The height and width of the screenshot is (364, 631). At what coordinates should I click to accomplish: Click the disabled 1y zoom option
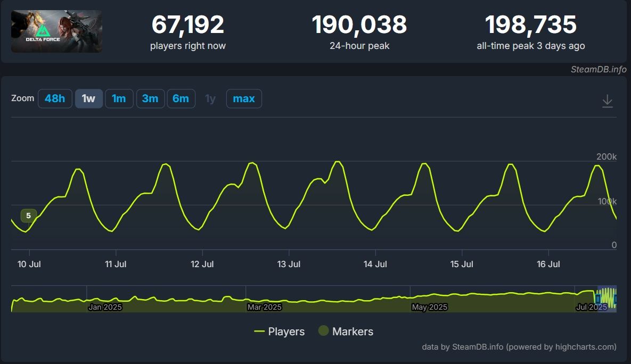210,99
